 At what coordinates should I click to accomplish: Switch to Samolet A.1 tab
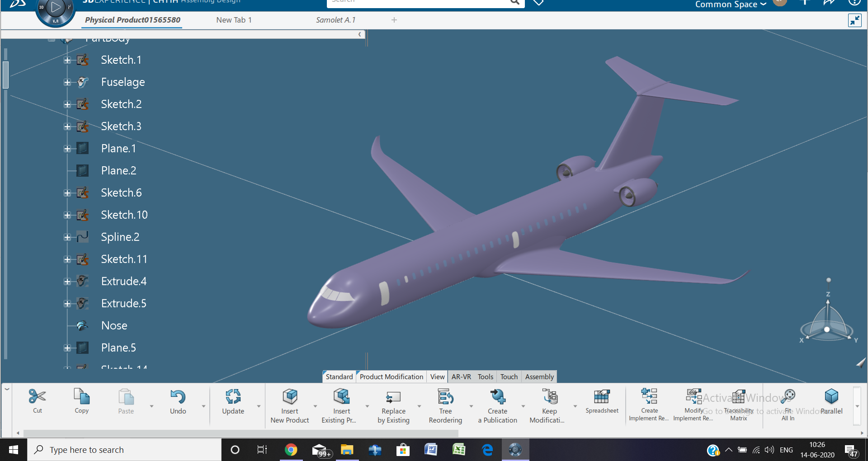coord(335,20)
